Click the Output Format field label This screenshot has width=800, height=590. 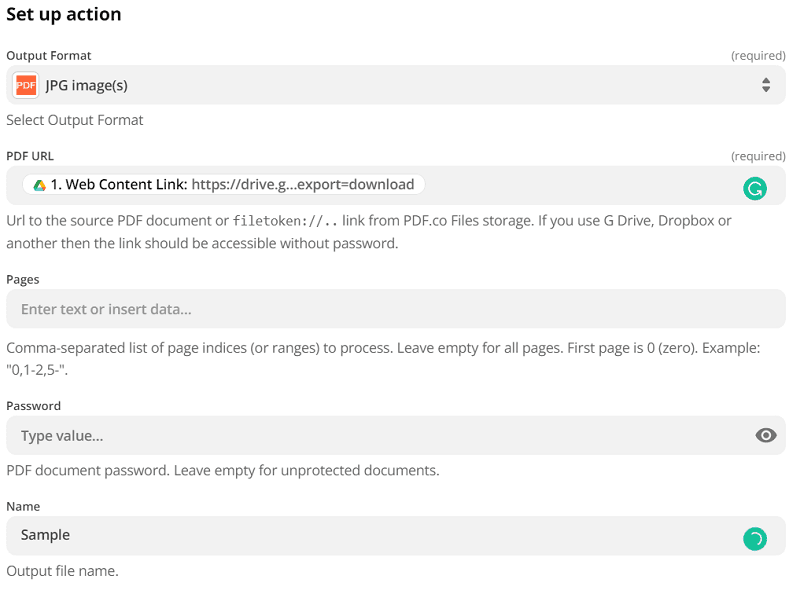49,56
